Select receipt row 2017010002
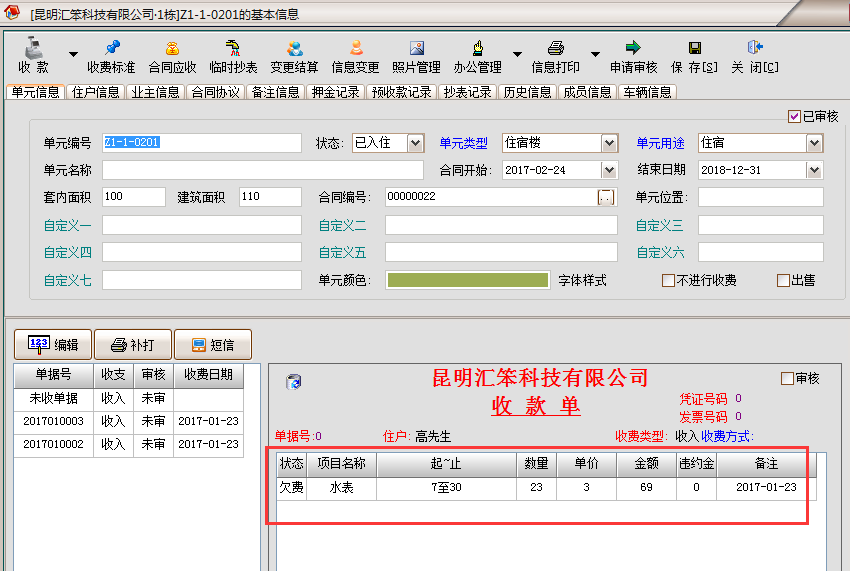This screenshot has height=571, width=850. click(x=128, y=444)
